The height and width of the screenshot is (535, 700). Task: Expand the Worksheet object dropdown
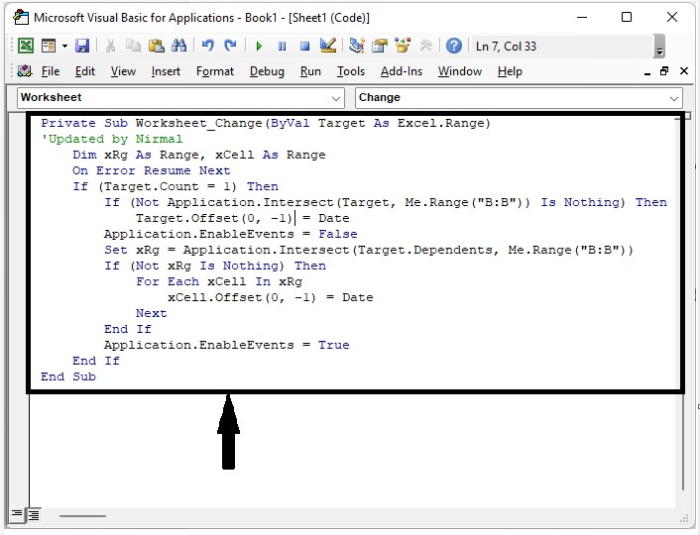click(x=336, y=98)
